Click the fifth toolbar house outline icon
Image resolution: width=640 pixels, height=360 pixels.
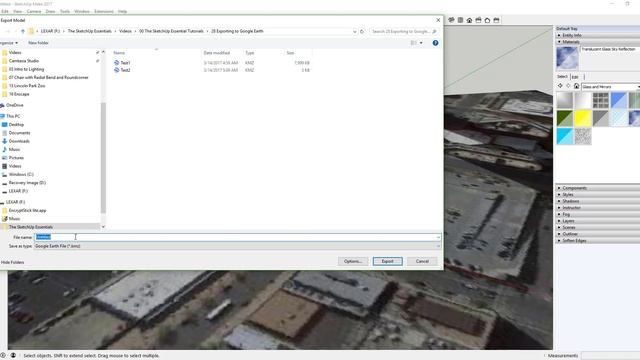487,20
